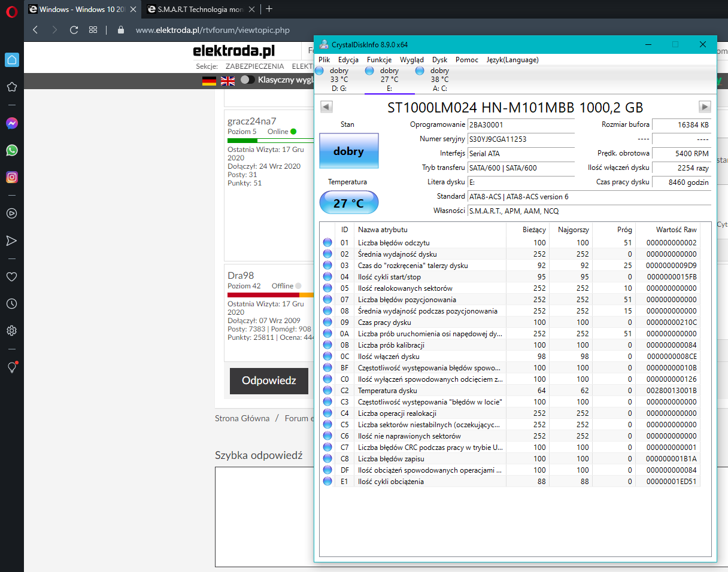Open the Plik menu

324,59
